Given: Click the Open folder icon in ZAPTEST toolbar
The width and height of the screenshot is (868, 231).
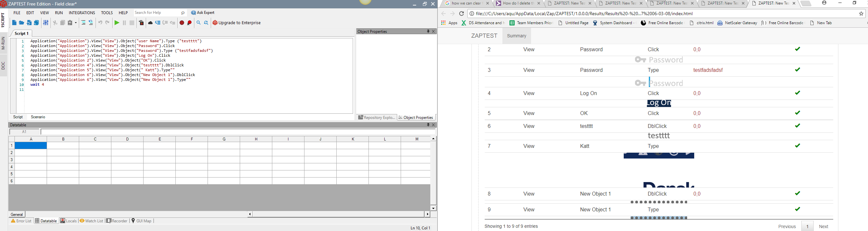Looking at the screenshot, I should [22, 23].
